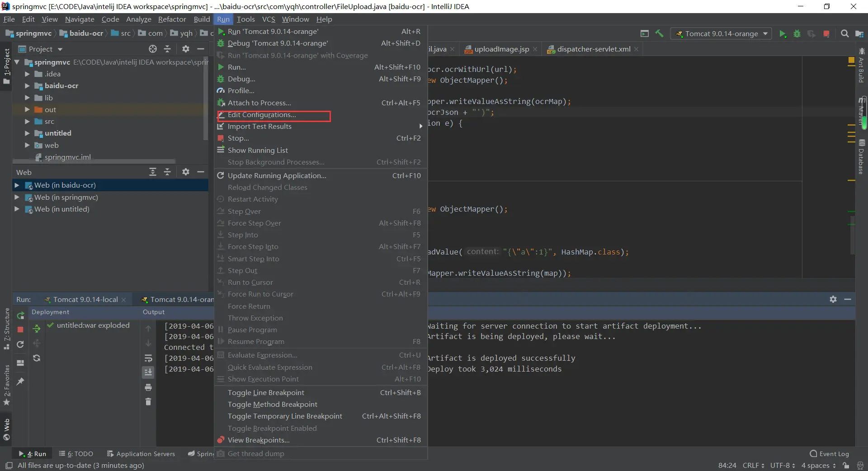Image resolution: width=868 pixels, height=471 pixels.
Task: Hide the Project panel with minus icon
Action: (x=201, y=49)
